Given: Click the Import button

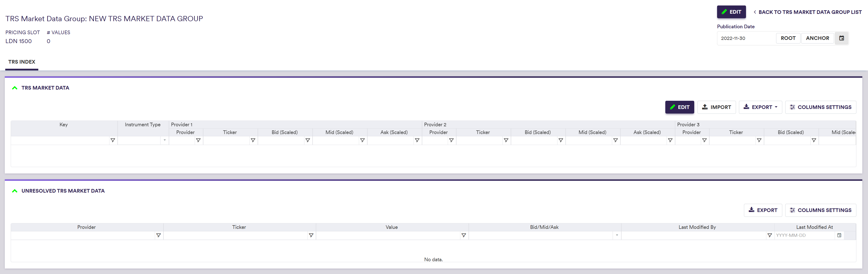Looking at the screenshot, I should coord(716,107).
